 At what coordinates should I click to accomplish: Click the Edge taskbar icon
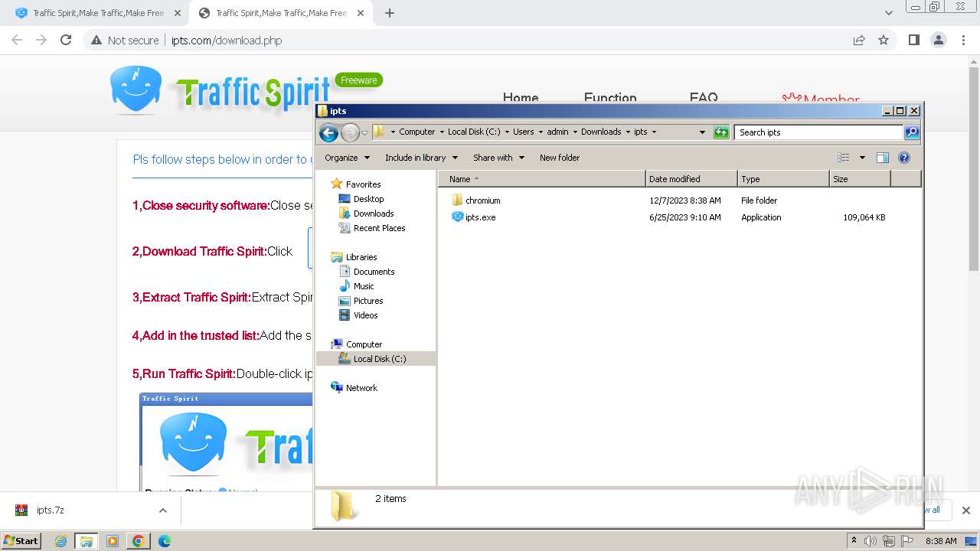(164, 541)
